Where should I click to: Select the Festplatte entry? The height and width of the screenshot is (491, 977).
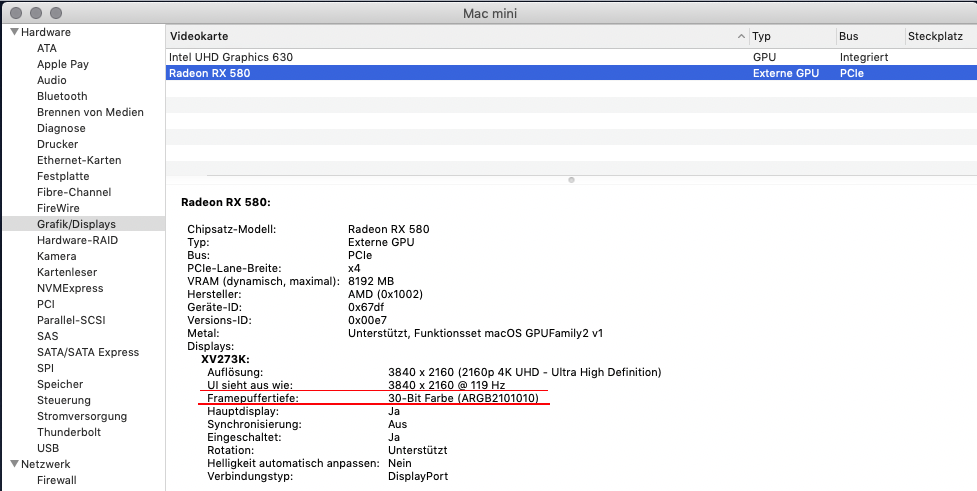pyautogui.click(x=63, y=176)
